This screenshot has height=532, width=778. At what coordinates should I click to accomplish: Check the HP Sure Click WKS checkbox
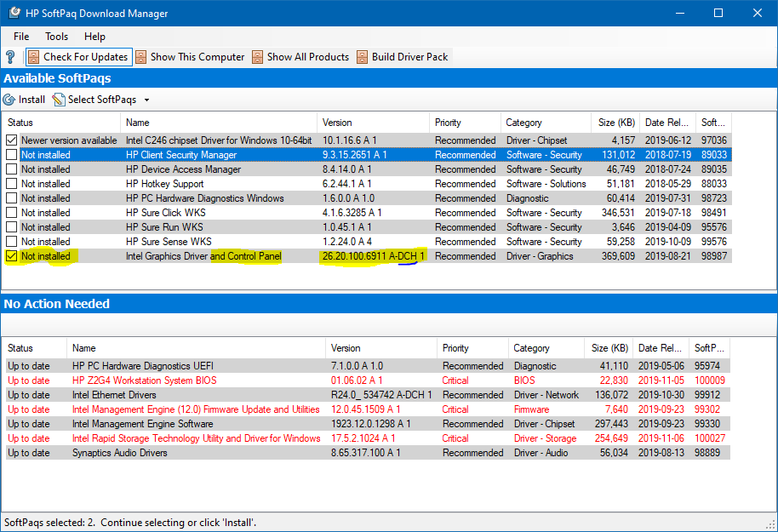point(12,212)
